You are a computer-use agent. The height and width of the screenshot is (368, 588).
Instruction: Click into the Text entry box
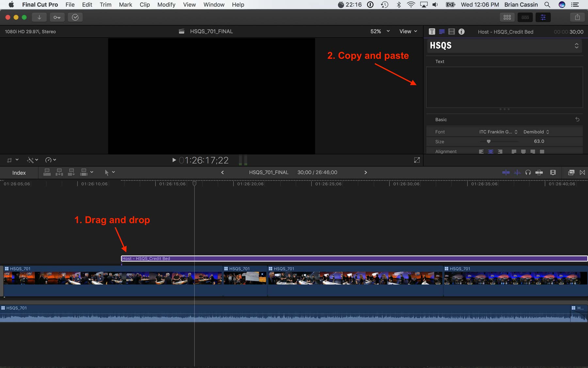[504, 87]
